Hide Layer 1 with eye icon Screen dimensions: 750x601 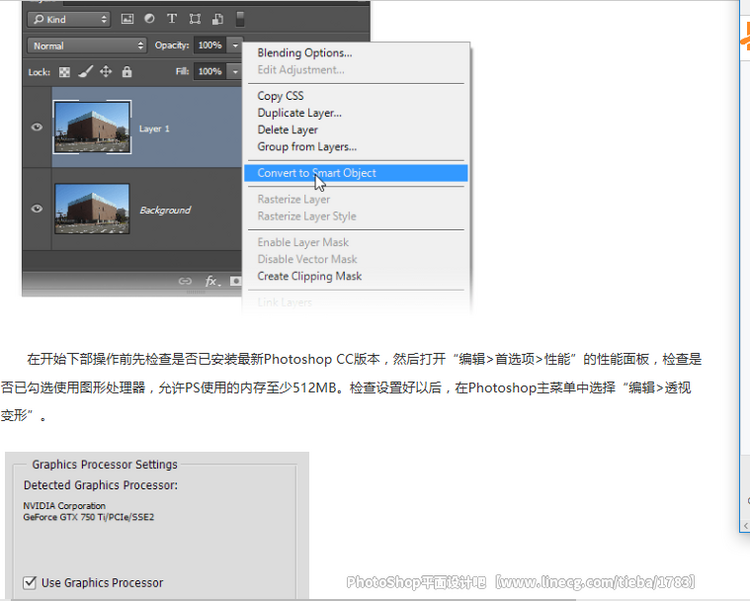(x=37, y=127)
